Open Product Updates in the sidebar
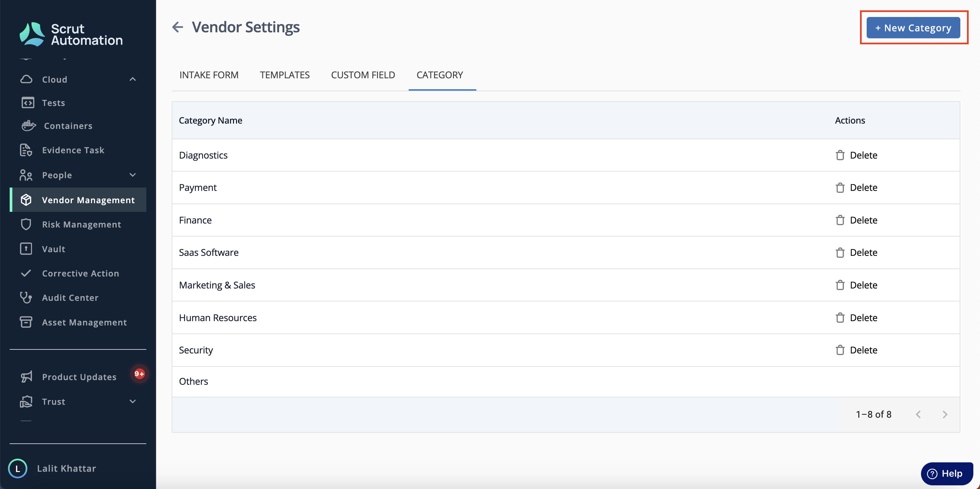980x489 pixels. [x=78, y=377]
